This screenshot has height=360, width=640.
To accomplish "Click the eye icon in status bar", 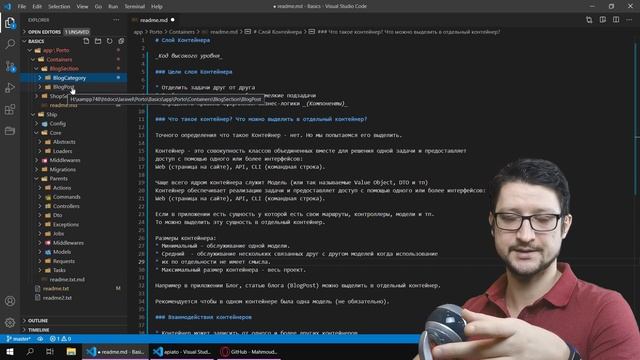I will [x=40, y=339].
